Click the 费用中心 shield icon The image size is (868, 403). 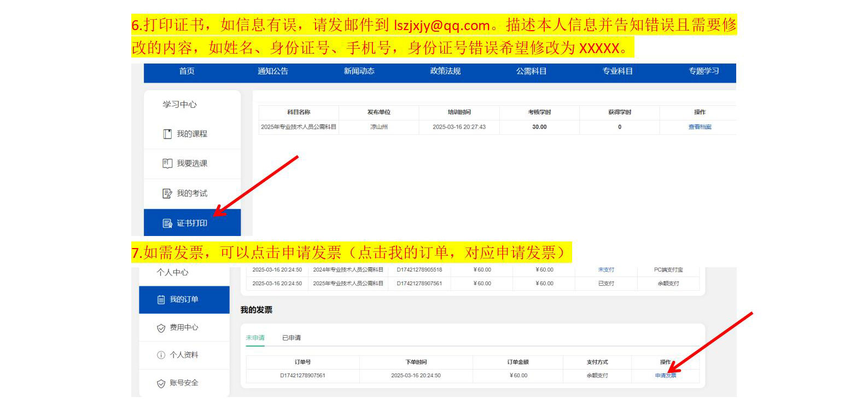(161, 328)
